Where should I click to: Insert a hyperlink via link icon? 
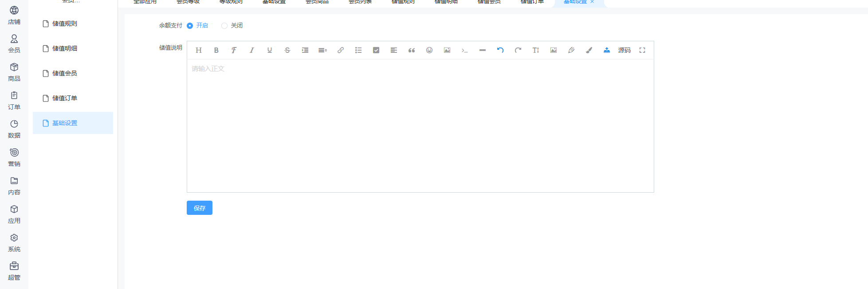point(341,50)
